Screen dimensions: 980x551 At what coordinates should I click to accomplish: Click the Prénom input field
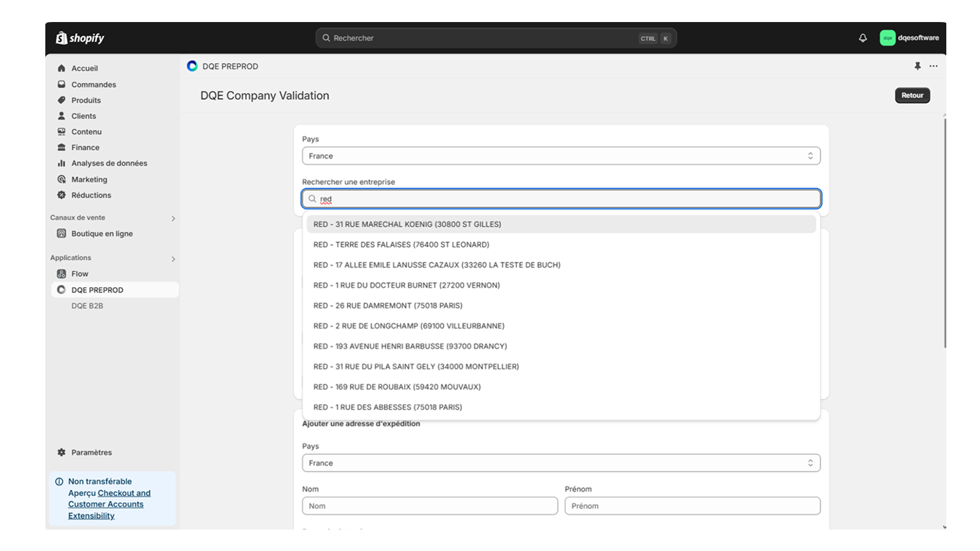pos(693,506)
